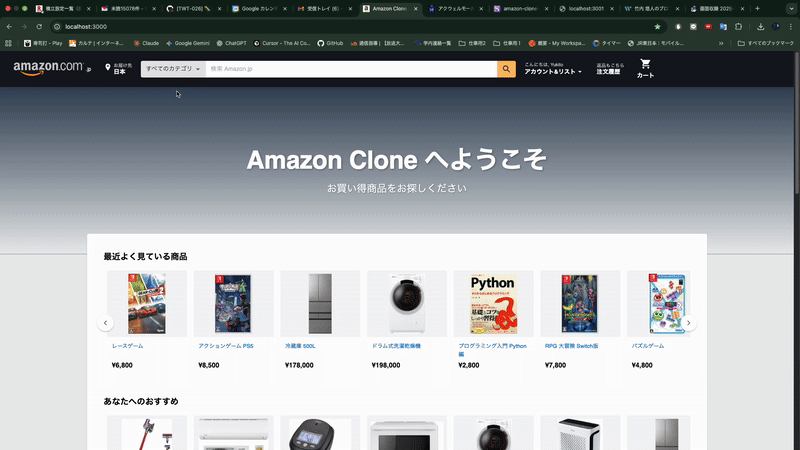Show next products with right carousel arrow

pyautogui.click(x=688, y=323)
